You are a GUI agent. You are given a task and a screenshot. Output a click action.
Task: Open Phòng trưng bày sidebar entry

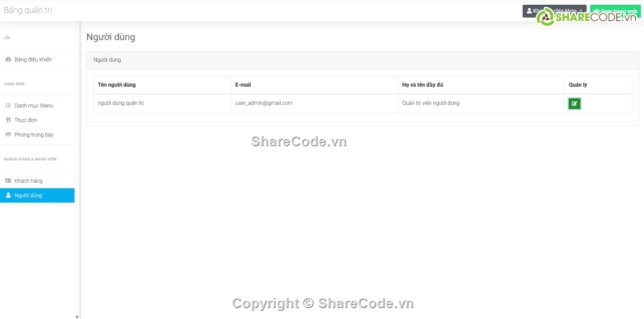[x=34, y=135]
